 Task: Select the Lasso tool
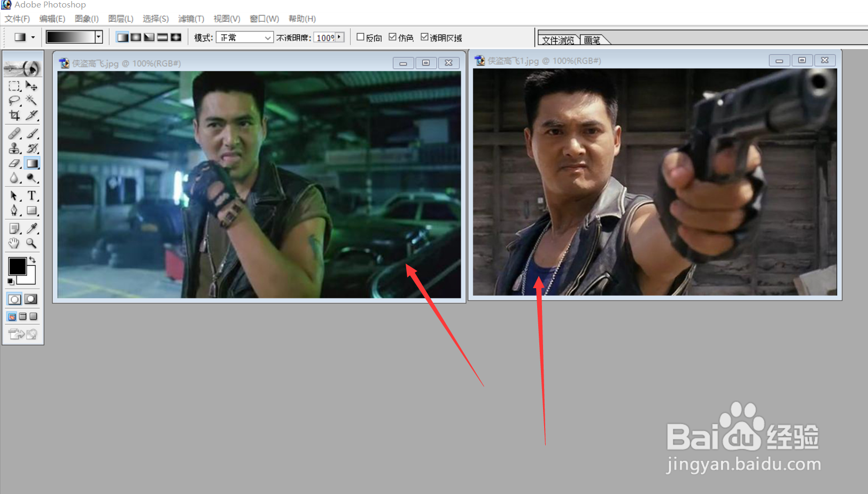point(14,101)
